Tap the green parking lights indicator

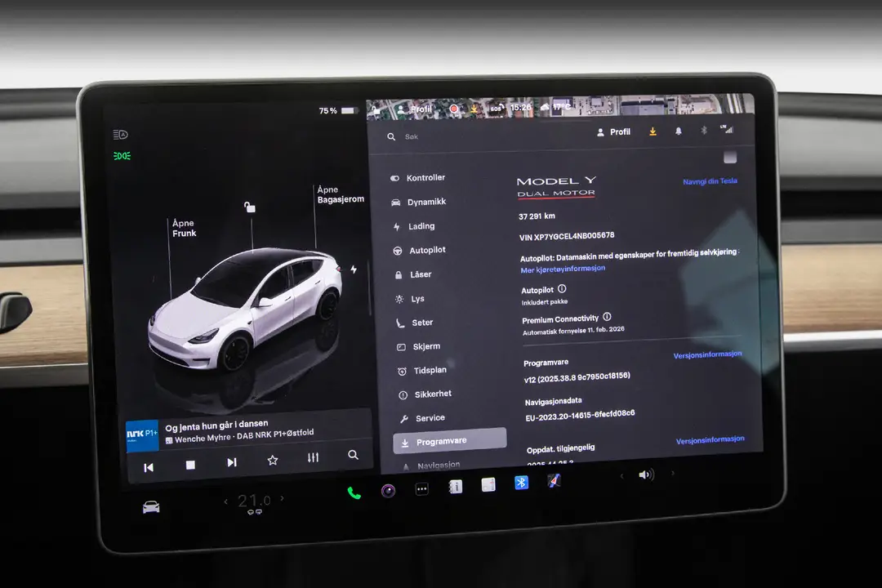pyautogui.click(x=122, y=156)
